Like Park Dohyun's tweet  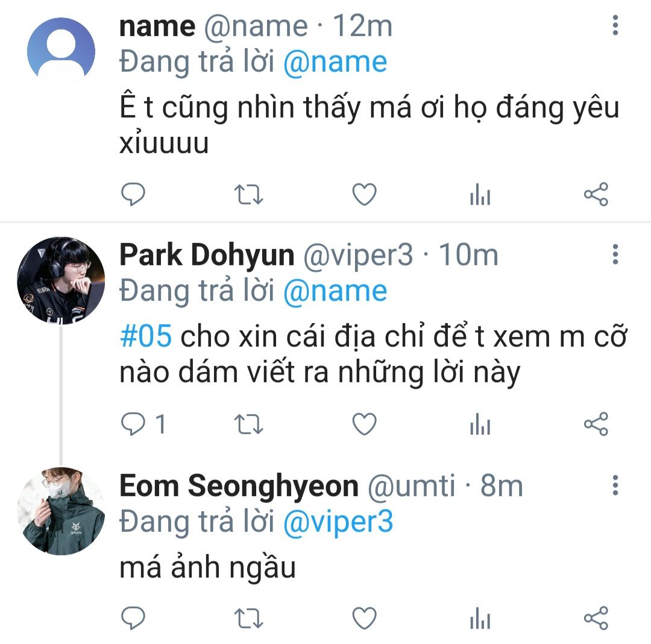click(x=364, y=425)
